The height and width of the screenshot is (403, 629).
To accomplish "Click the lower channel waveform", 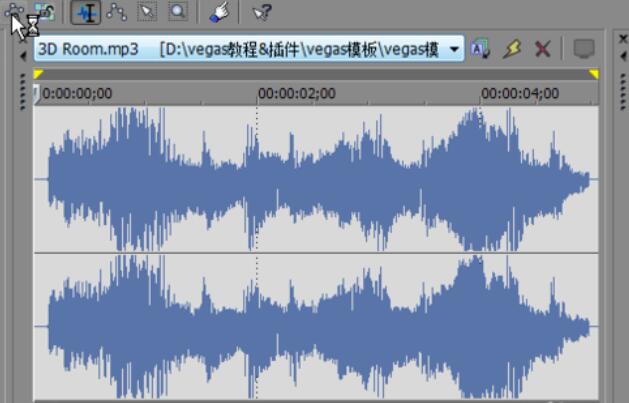I will click(316, 326).
